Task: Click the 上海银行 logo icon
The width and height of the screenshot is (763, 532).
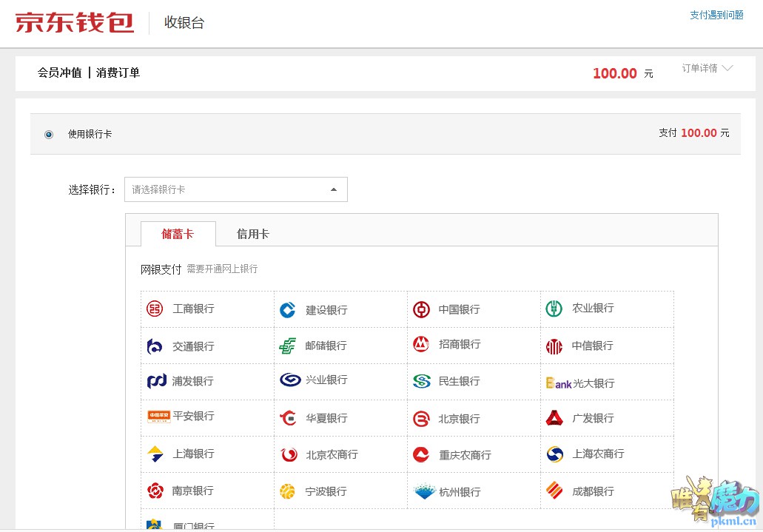Action: (155, 454)
